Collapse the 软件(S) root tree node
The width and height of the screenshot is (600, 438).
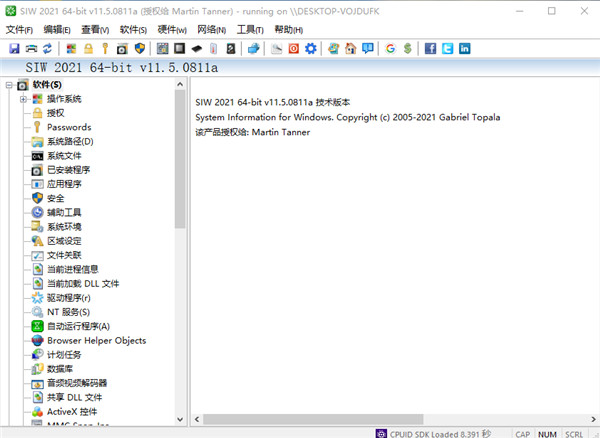coord(9,85)
